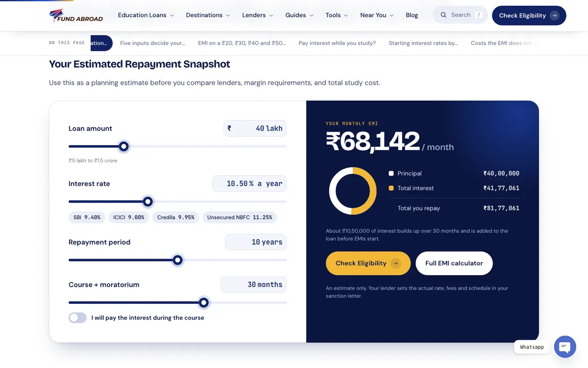Screen dimensions: 588x368
Task: Click the Total you repay ₹81,77,061 value
Action: tap(501, 208)
